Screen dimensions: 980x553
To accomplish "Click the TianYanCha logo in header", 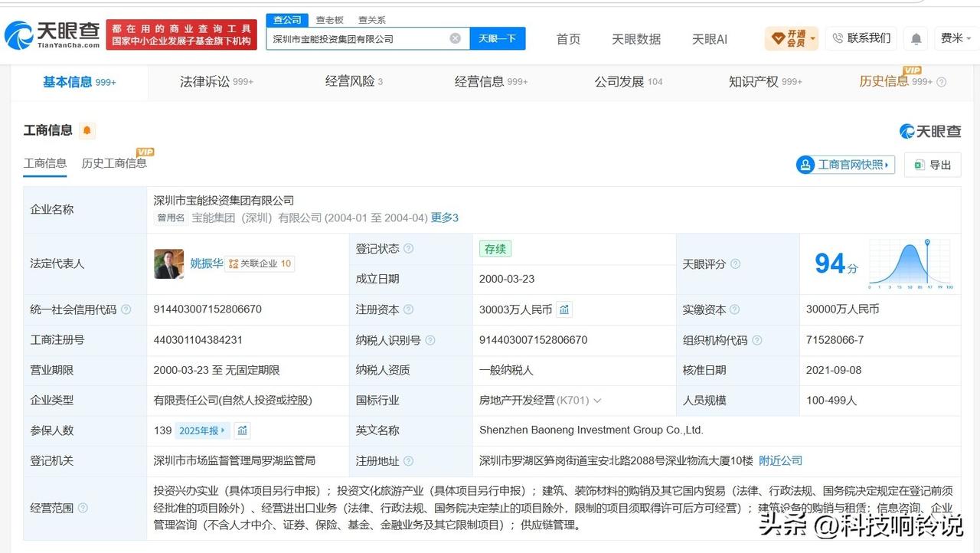I will pos(52,34).
